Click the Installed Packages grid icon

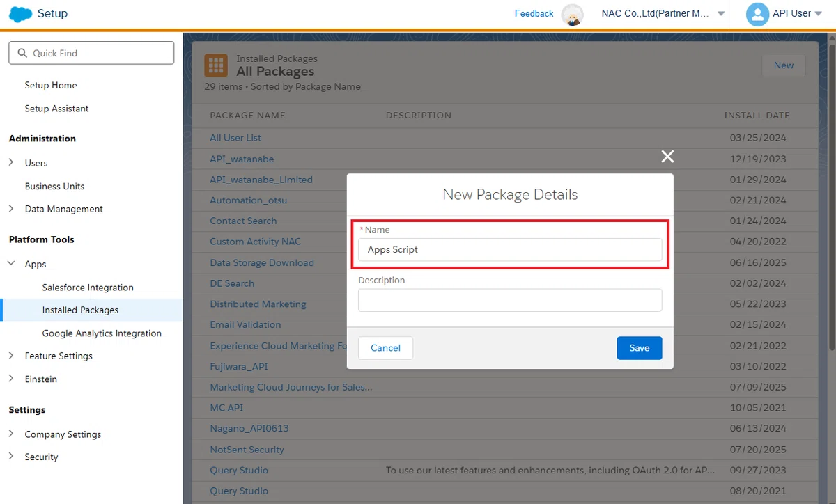(216, 65)
